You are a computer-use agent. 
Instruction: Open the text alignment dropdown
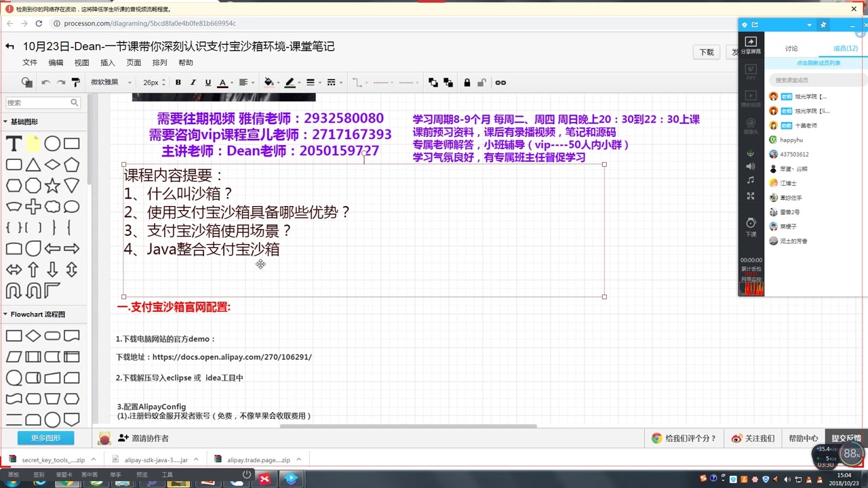(x=245, y=83)
